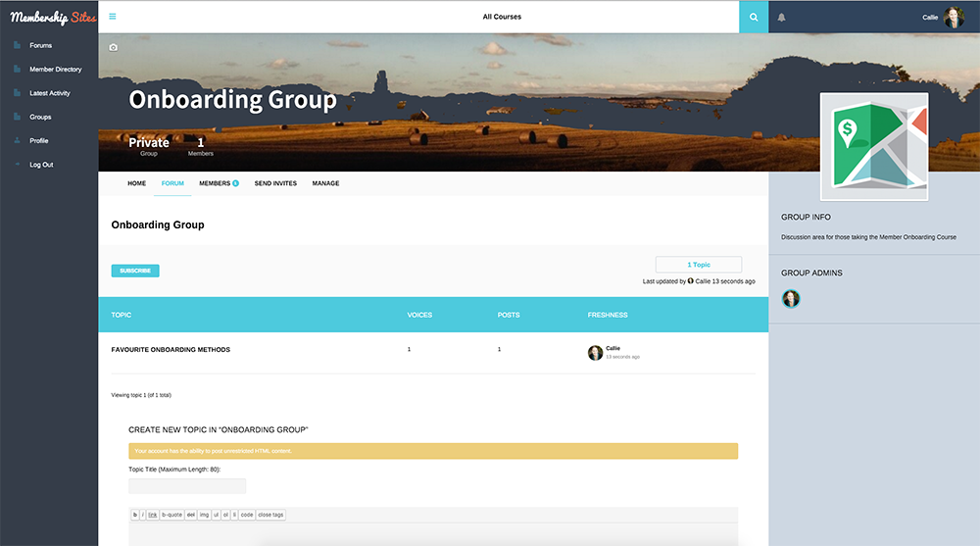The width and height of the screenshot is (980, 546).
Task: Click 'Viewing topic 1 (of 1 total)' text
Action: click(x=141, y=395)
